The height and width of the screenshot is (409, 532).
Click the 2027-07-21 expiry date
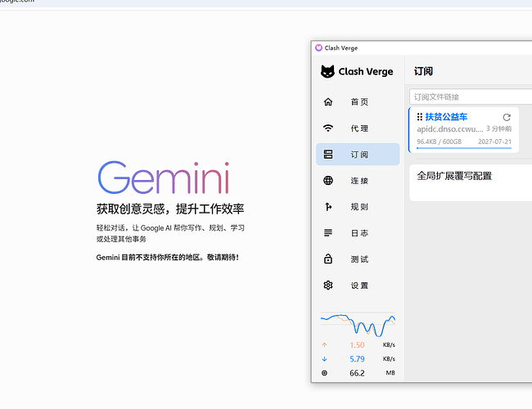(494, 142)
